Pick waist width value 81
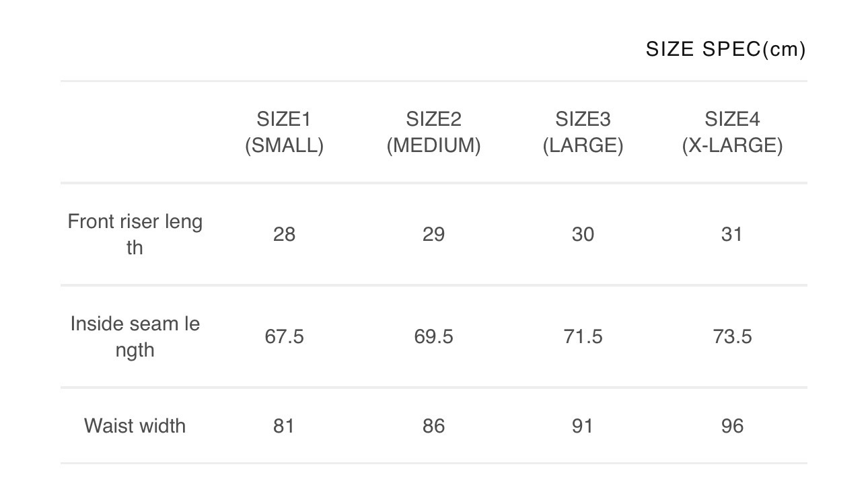This screenshot has height=477, width=868. (284, 426)
